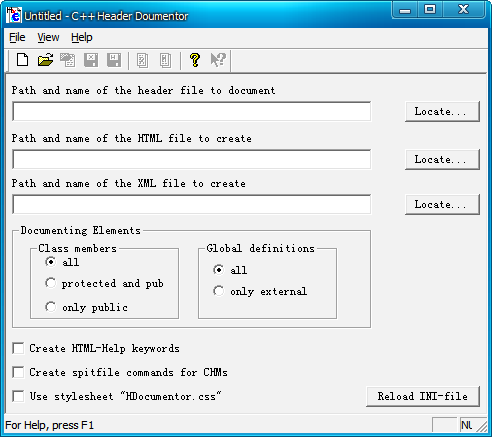This screenshot has width=492, height=437.
Task: Click the New document toolbar icon
Action: (22, 60)
